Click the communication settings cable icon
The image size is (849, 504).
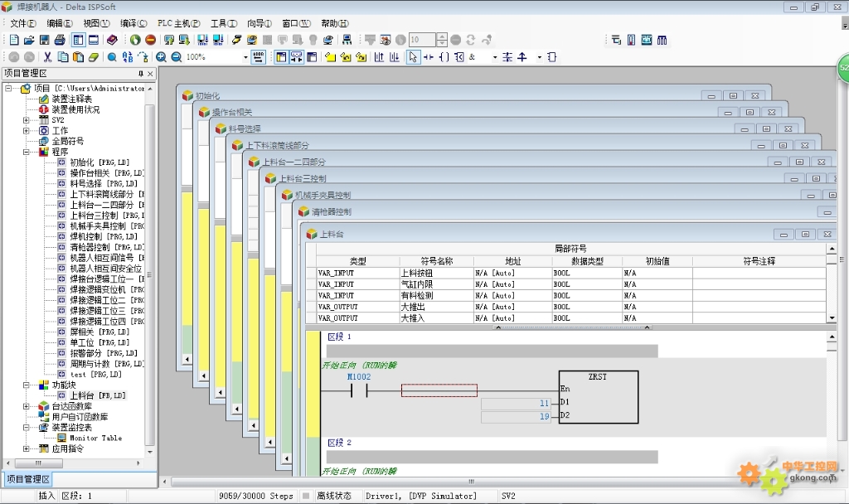pos(236,40)
